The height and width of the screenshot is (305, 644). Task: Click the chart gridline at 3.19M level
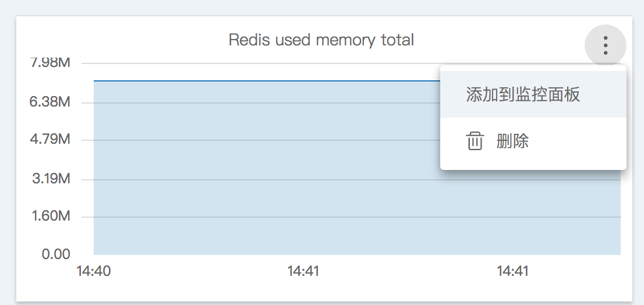(262, 179)
